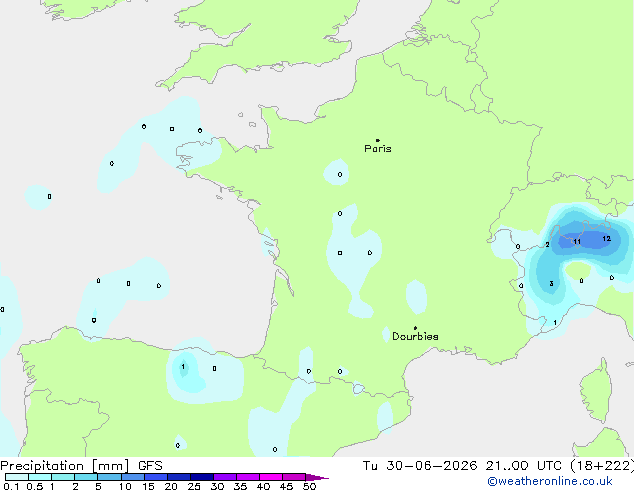Click the dark navy legend swatch between 25 and 30
The image size is (634, 490).
pos(202,477)
